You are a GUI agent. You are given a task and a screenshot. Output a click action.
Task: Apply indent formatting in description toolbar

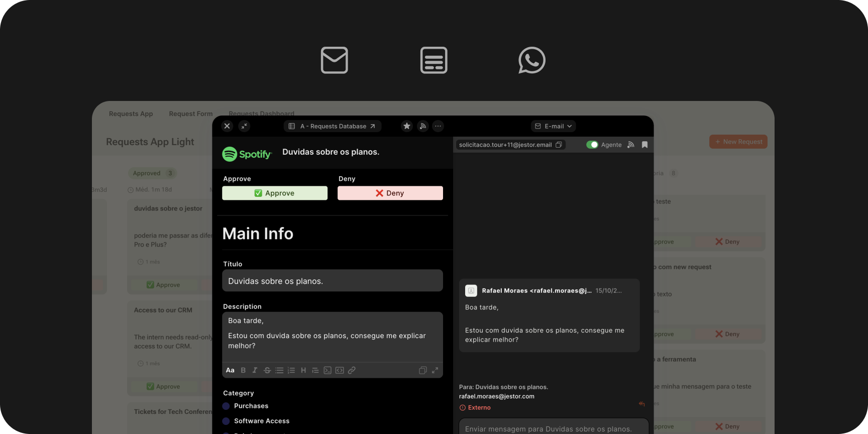(x=315, y=370)
